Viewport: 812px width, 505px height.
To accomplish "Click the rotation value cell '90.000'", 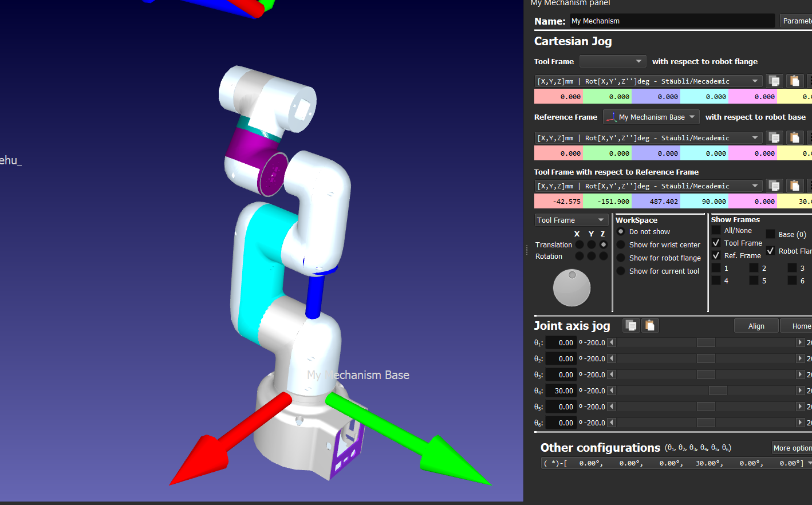I will [704, 201].
